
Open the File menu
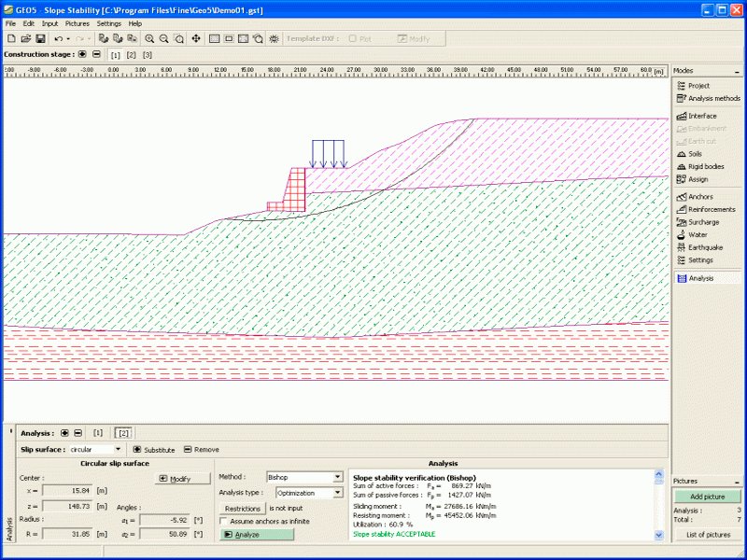pyautogui.click(x=10, y=23)
